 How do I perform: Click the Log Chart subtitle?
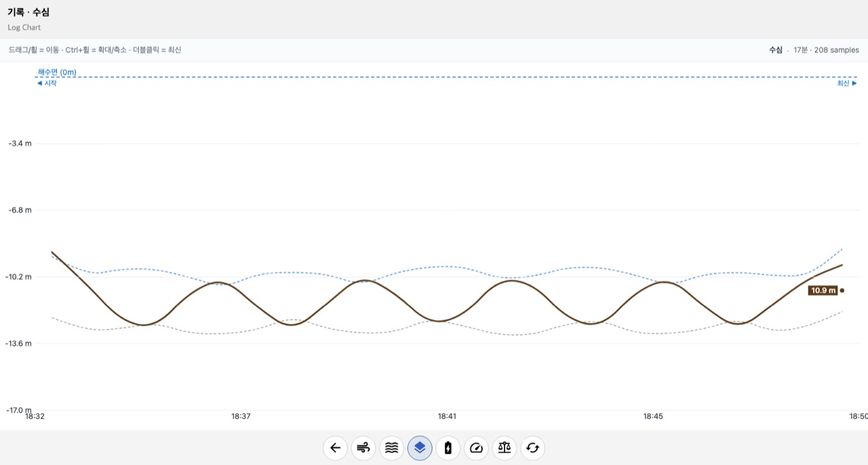coord(24,28)
